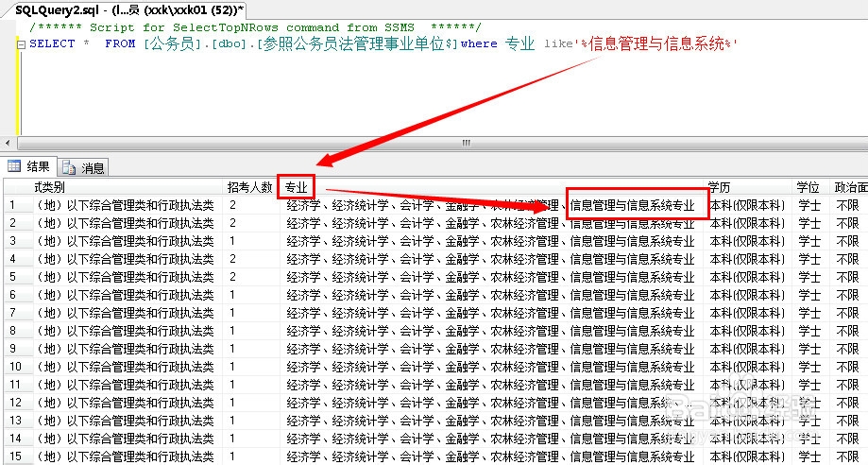This screenshot has width=868, height=465.
Task: Select the 政治面 column header
Action: (848, 187)
